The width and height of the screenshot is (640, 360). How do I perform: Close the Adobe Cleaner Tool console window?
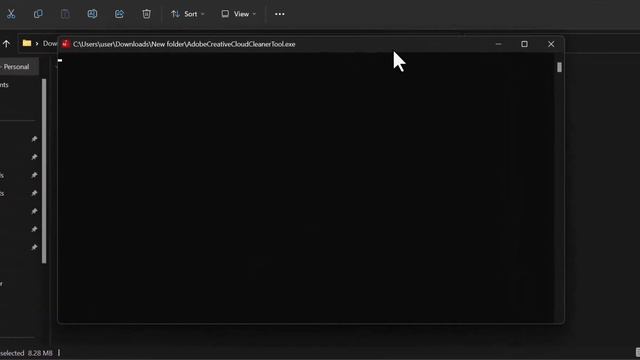pyautogui.click(x=551, y=44)
